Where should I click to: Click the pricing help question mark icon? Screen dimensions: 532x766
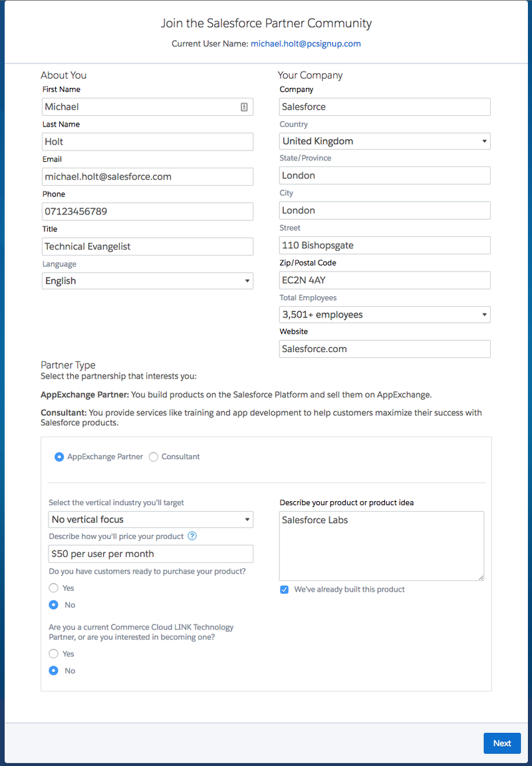pos(192,536)
